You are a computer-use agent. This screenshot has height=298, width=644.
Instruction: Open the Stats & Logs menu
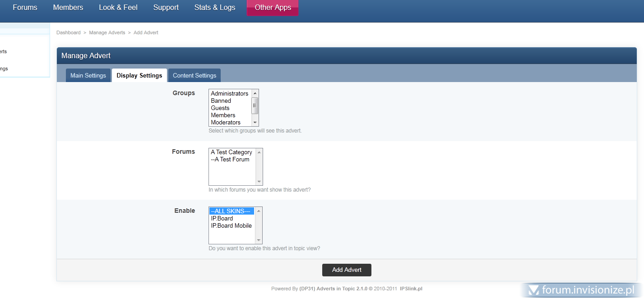pyautogui.click(x=215, y=7)
